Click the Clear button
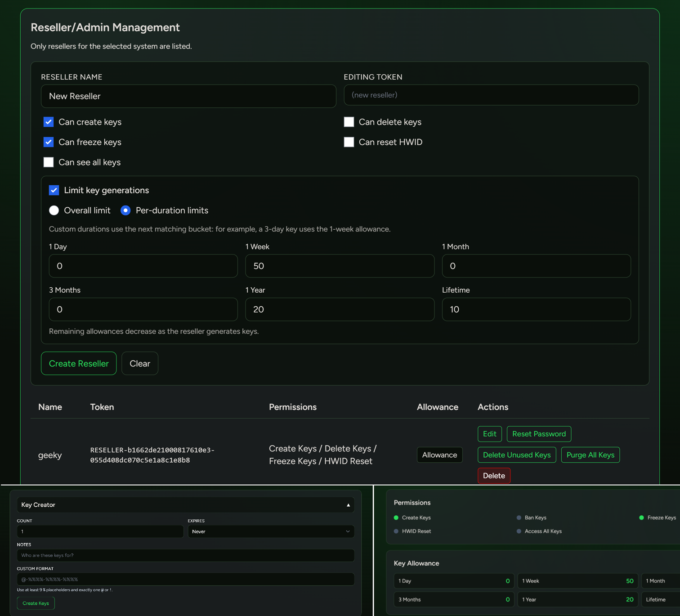Image resolution: width=680 pixels, height=616 pixels. coord(140,363)
